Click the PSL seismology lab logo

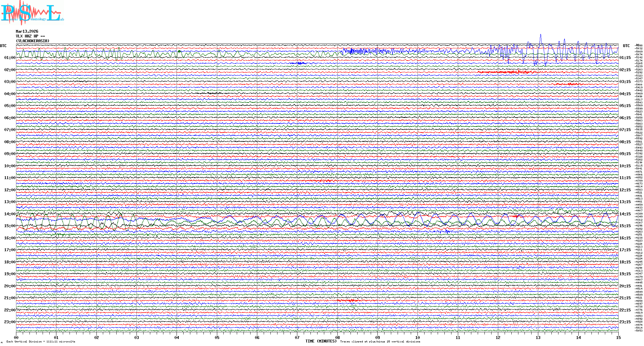(x=31, y=13)
